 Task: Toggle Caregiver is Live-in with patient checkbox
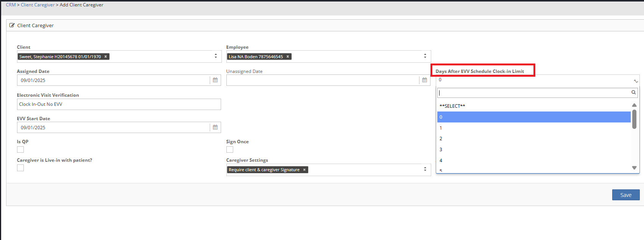[x=20, y=168]
